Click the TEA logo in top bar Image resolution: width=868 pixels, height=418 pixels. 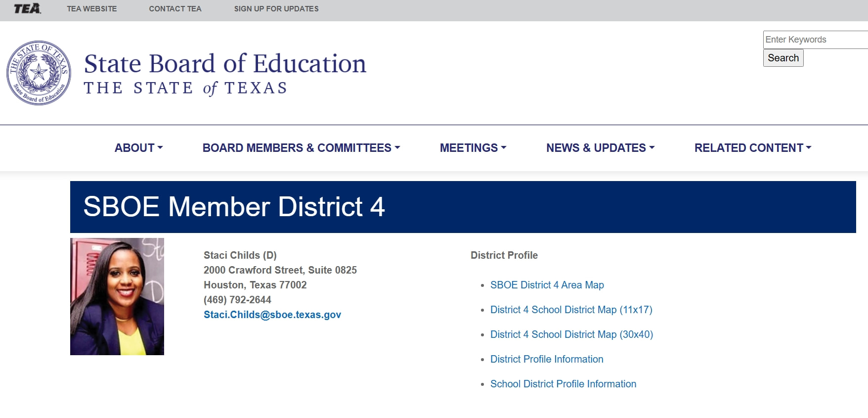(x=27, y=8)
